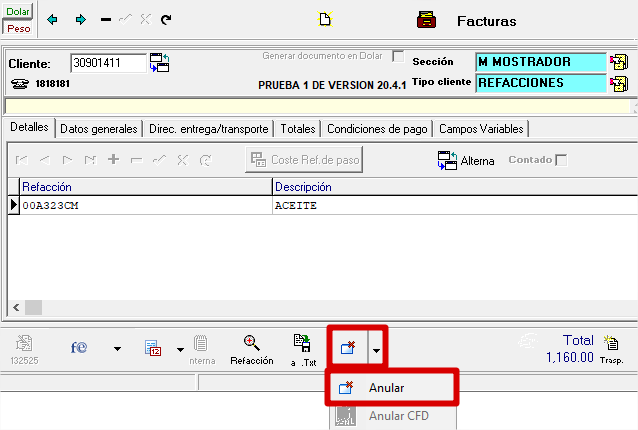The image size is (638, 430).
Task: Go to previous record with left arrow
Action: 52,19
